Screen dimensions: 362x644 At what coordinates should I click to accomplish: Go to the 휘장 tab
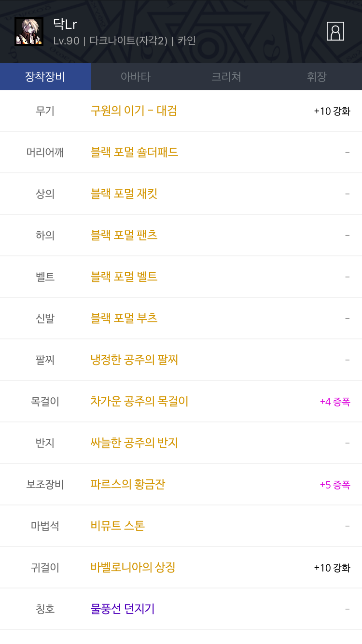317,77
